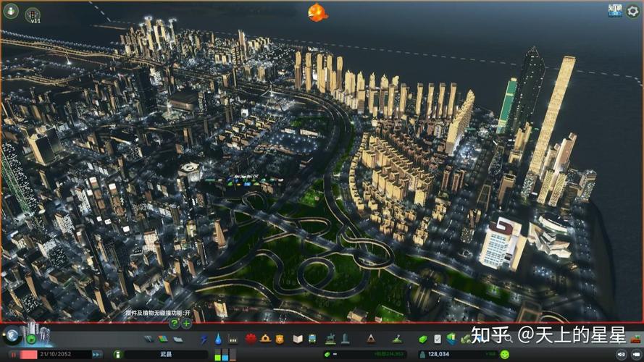Open the cinematic camera button
The image size is (644, 362).
[x=636, y=354]
